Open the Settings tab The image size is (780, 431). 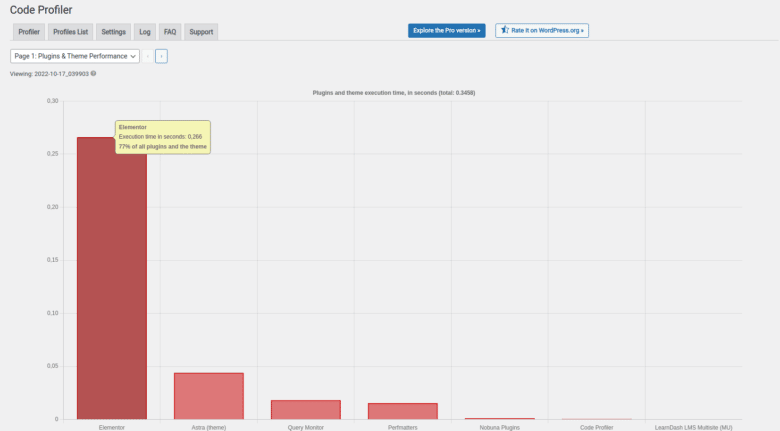point(113,32)
